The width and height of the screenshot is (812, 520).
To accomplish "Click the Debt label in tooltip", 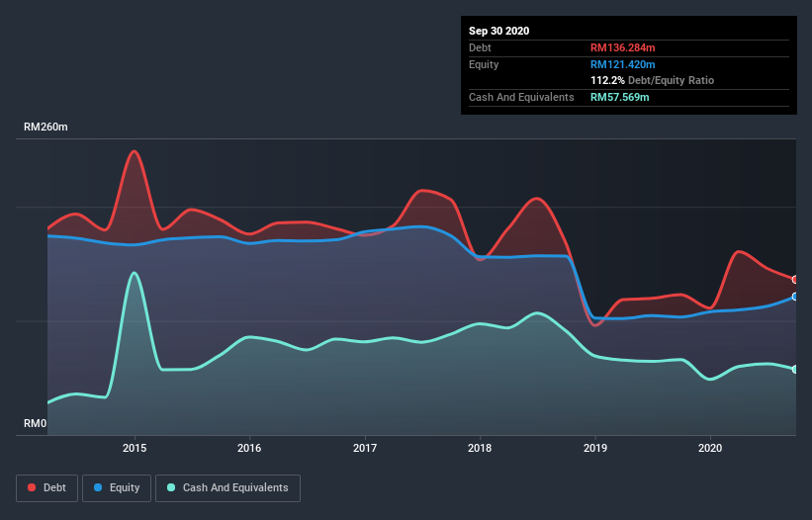I will pyautogui.click(x=480, y=47).
